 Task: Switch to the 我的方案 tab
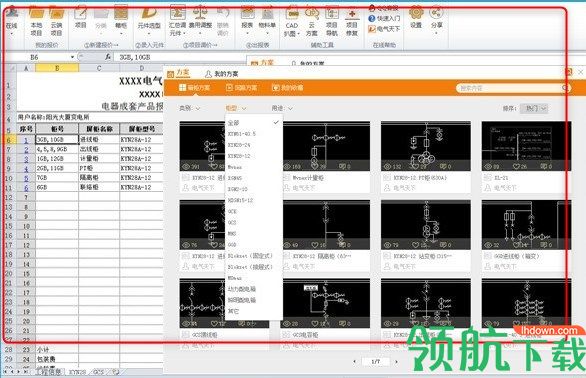(221, 74)
